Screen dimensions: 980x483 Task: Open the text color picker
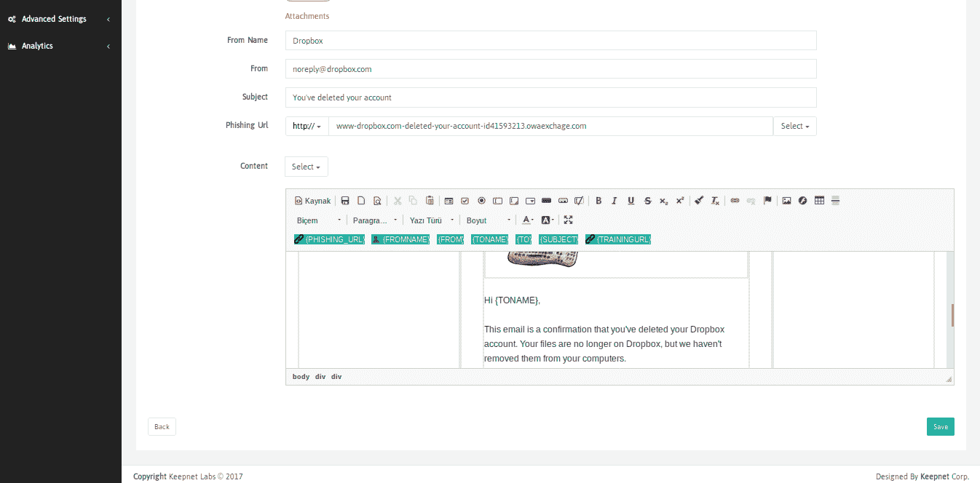tap(528, 220)
